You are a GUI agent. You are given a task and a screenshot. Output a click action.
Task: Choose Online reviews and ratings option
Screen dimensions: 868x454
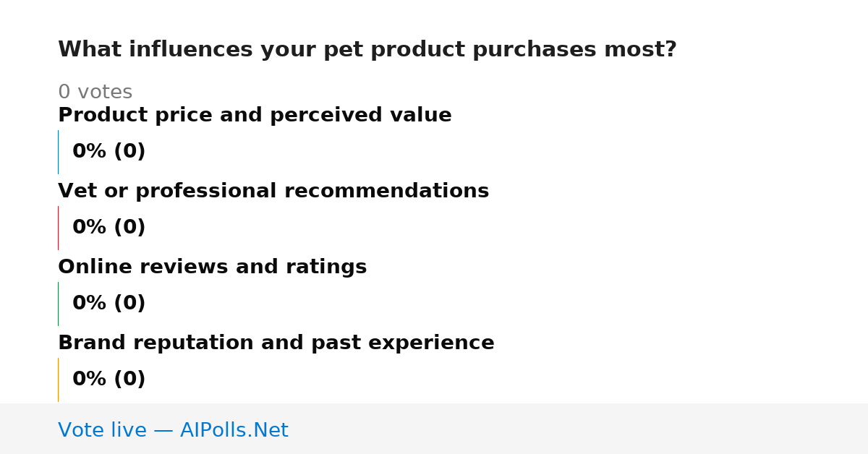212,267
